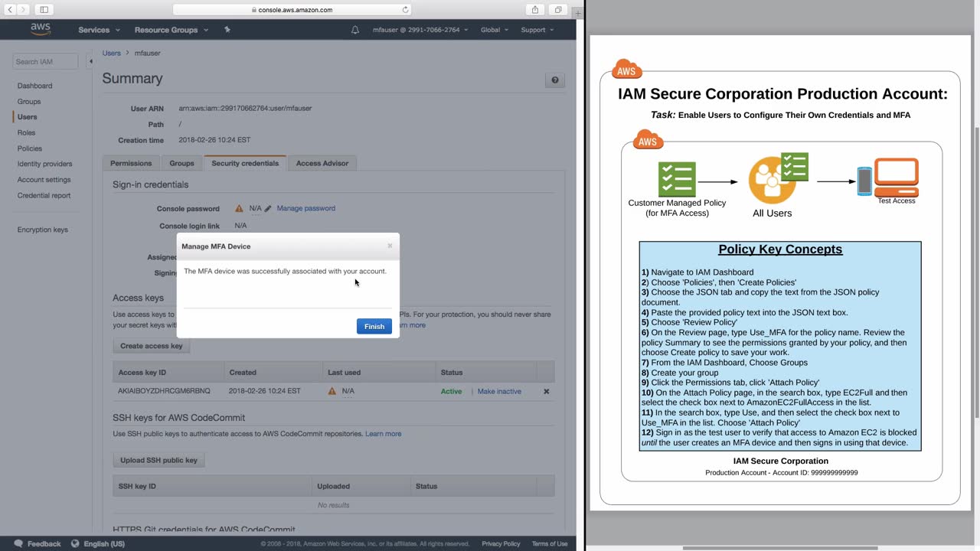Image resolution: width=980 pixels, height=551 pixels.
Task: Close the Manage MFA Device dialog with X
Action: (x=390, y=246)
